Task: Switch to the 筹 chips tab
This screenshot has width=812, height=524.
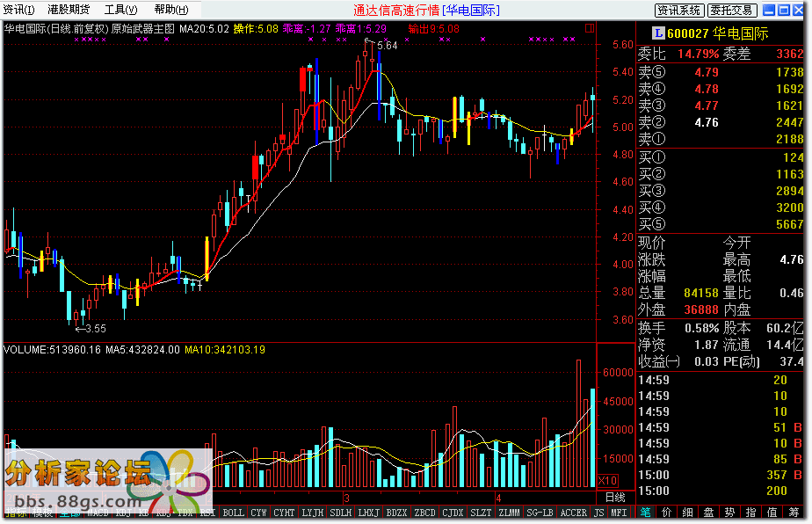Action: [x=794, y=513]
